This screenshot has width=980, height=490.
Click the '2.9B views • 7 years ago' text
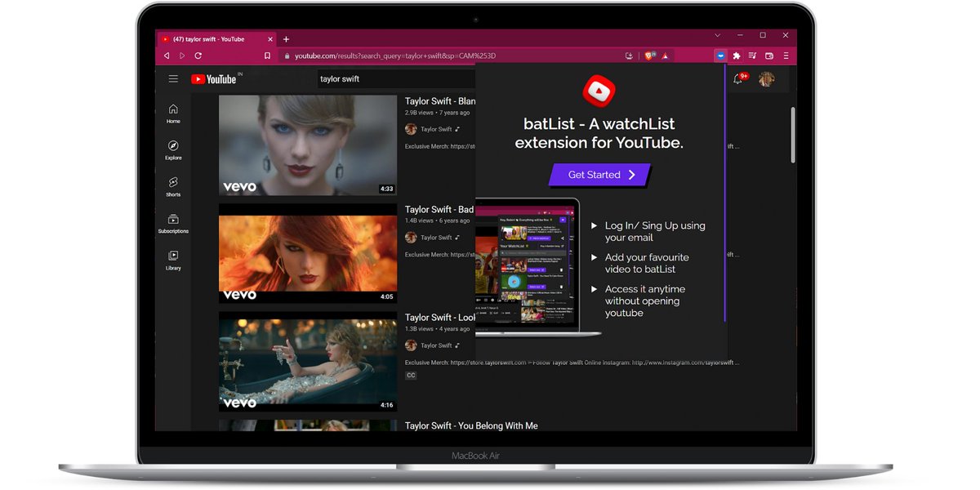438,113
